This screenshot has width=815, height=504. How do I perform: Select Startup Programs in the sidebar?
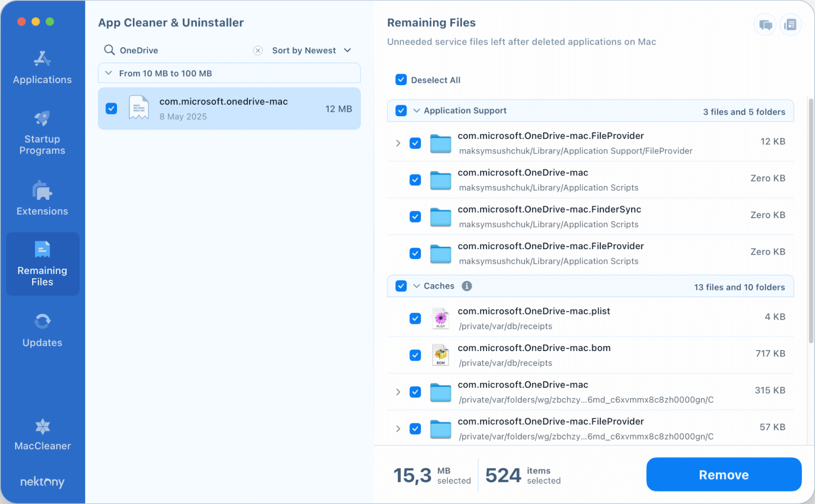pyautogui.click(x=42, y=132)
